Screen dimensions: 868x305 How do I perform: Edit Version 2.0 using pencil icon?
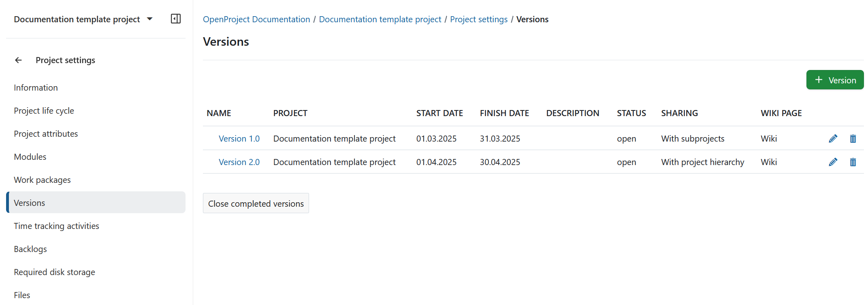(833, 162)
